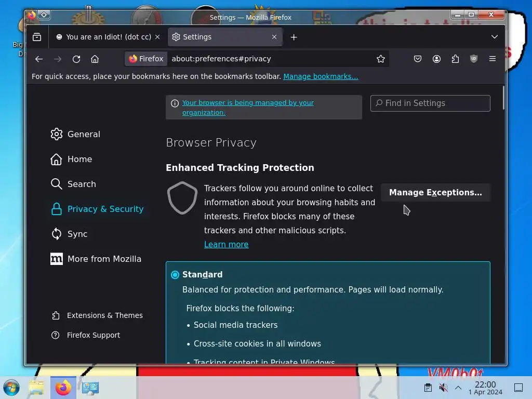Expand the list all tabs chevron
This screenshot has width=532, height=399.
pos(495,37)
